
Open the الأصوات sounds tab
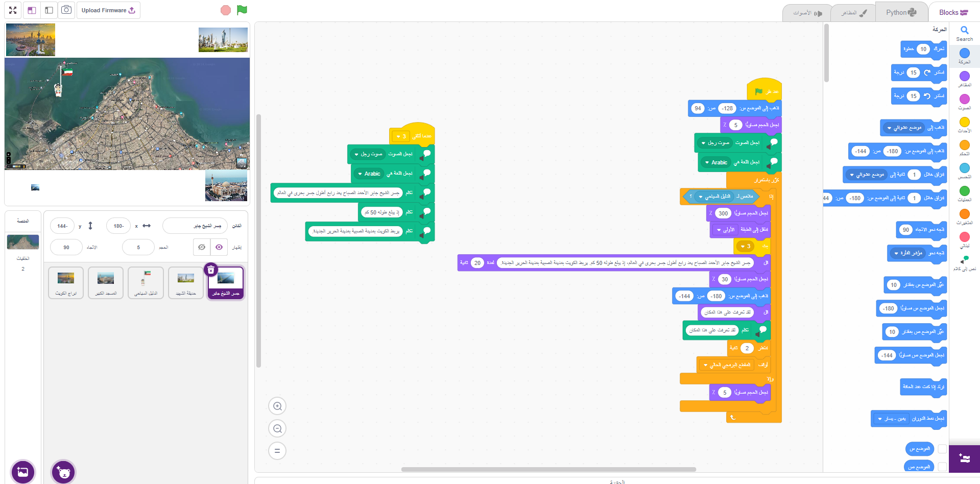(x=807, y=13)
